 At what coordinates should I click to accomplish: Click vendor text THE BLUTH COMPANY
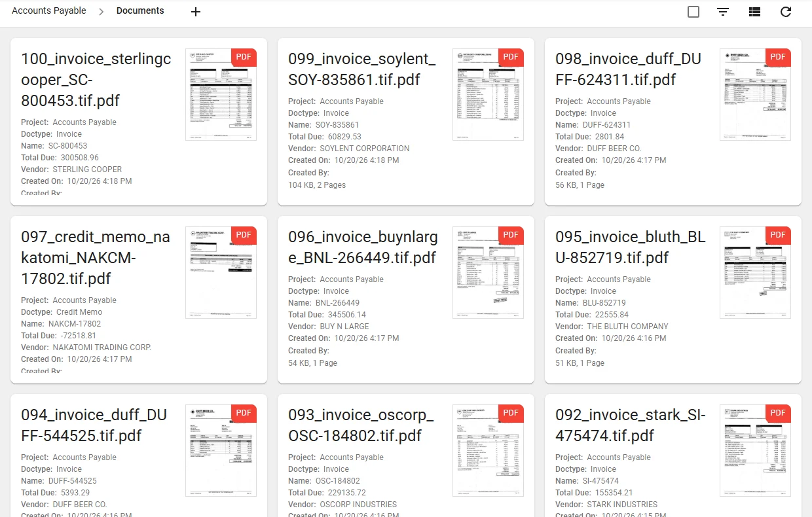pyautogui.click(x=627, y=327)
